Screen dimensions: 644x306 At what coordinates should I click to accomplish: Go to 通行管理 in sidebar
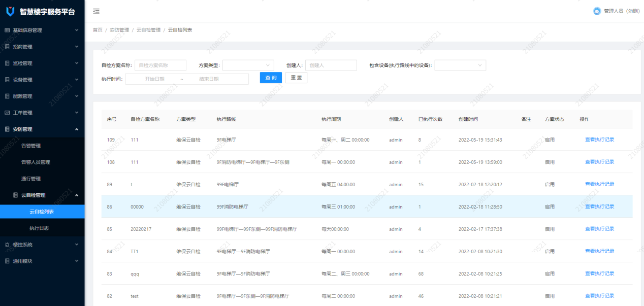(31, 179)
